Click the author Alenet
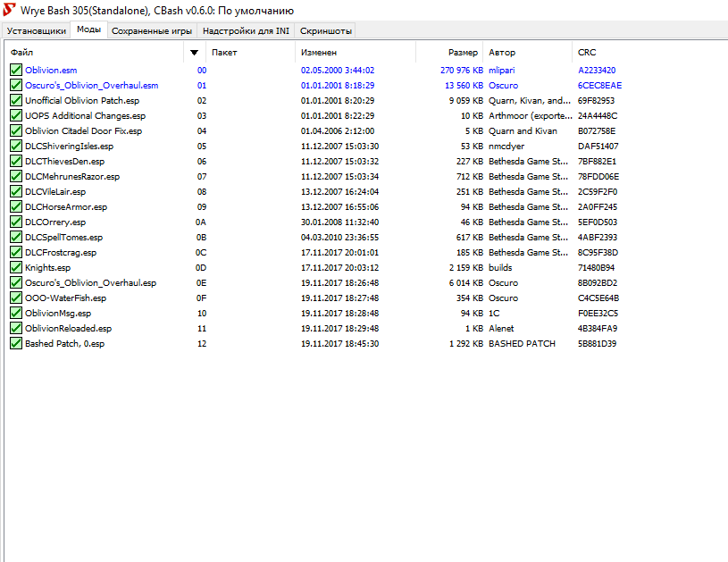The width and height of the screenshot is (728, 562). coord(501,329)
